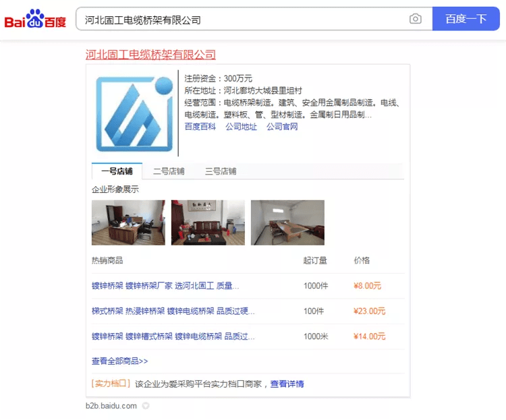View the office desk photo thumbnail
This screenshot has width=506, height=420.
[x=128, y=222]
